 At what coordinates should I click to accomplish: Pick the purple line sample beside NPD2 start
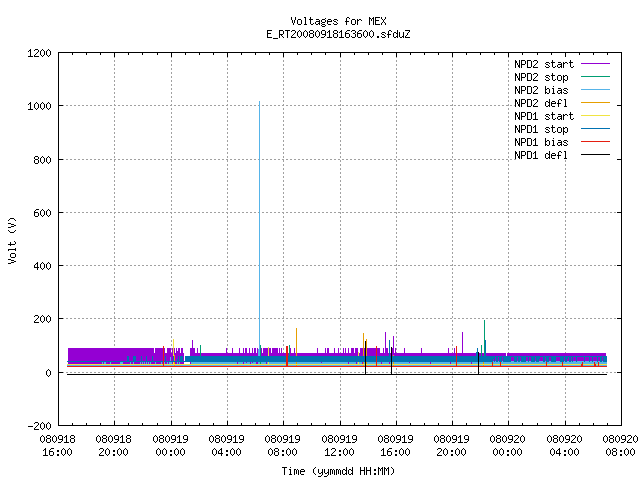click(x=595, y=64)
